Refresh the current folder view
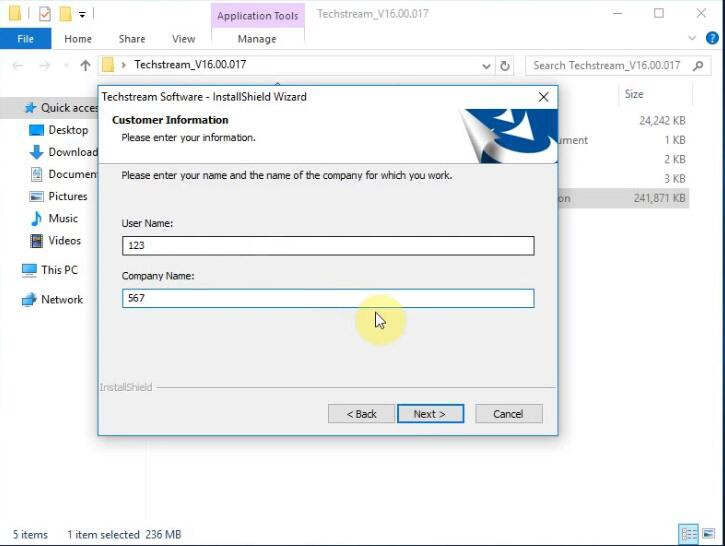Viewport: 725px width, 546px height. [x=505, y=66]
